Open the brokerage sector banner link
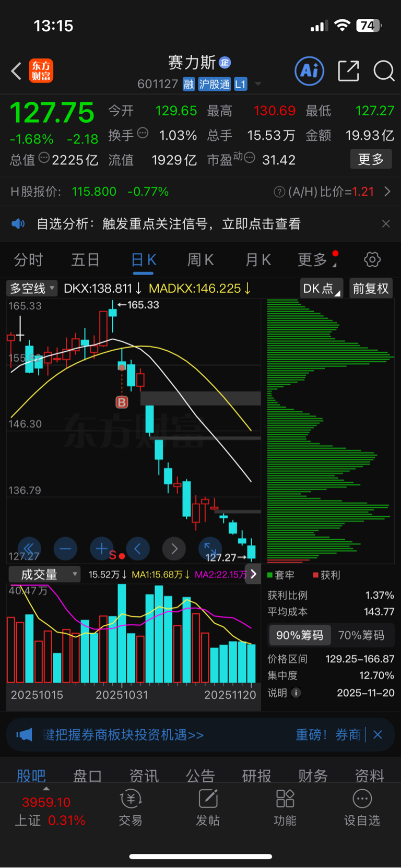This screenshot has height=868, width=401. [x=123, y=735]
